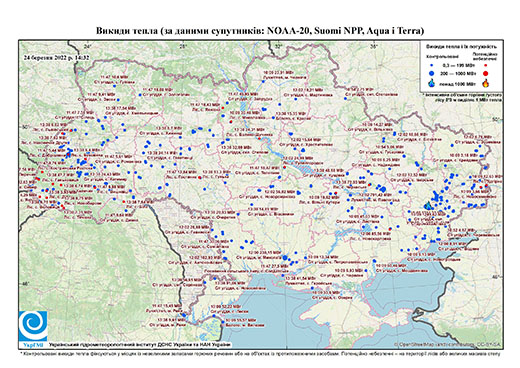Click the UkrGMI spiral logo
This screenshot has width=520, height=368.
(33, 326)
